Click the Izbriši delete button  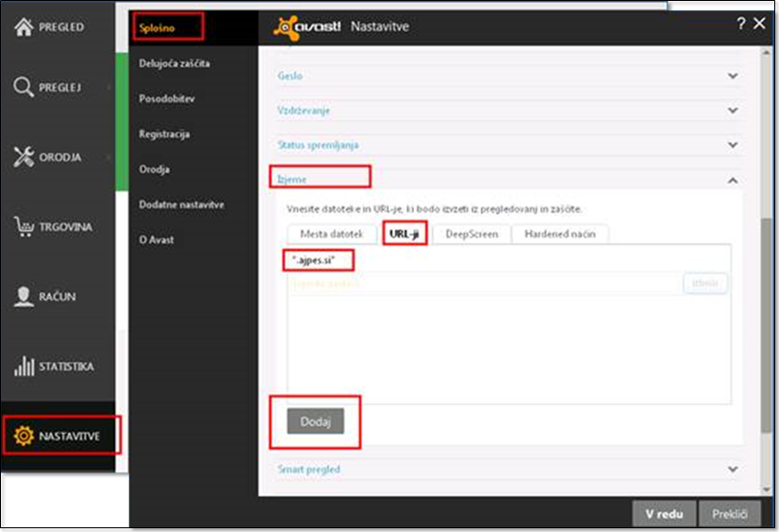pyautogui.click(x=705, y=284)
